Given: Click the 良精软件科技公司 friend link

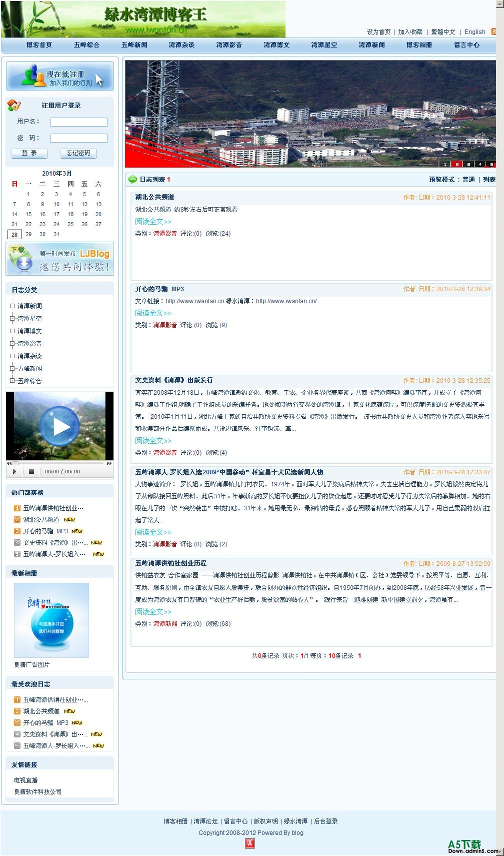Looking at the screenshot, I should tap(38, 792).
